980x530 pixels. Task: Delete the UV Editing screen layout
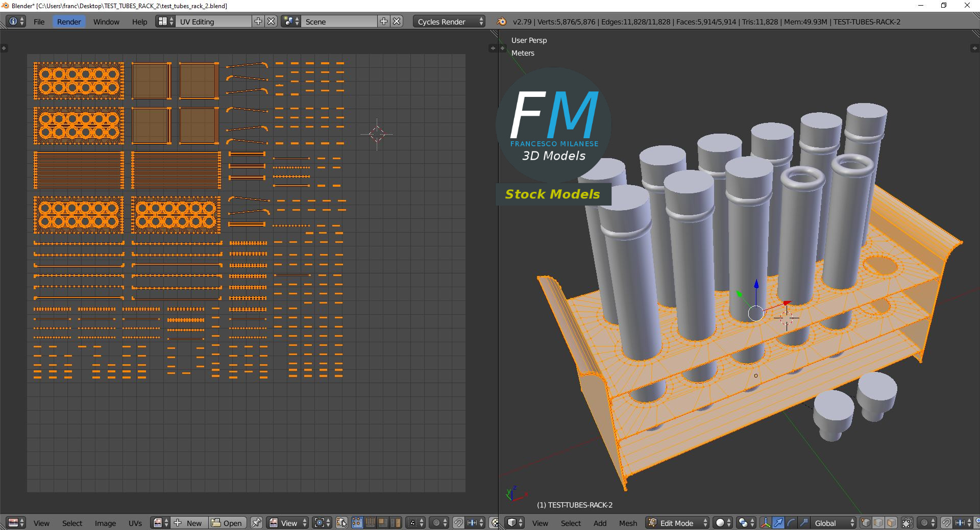point(272,21)
